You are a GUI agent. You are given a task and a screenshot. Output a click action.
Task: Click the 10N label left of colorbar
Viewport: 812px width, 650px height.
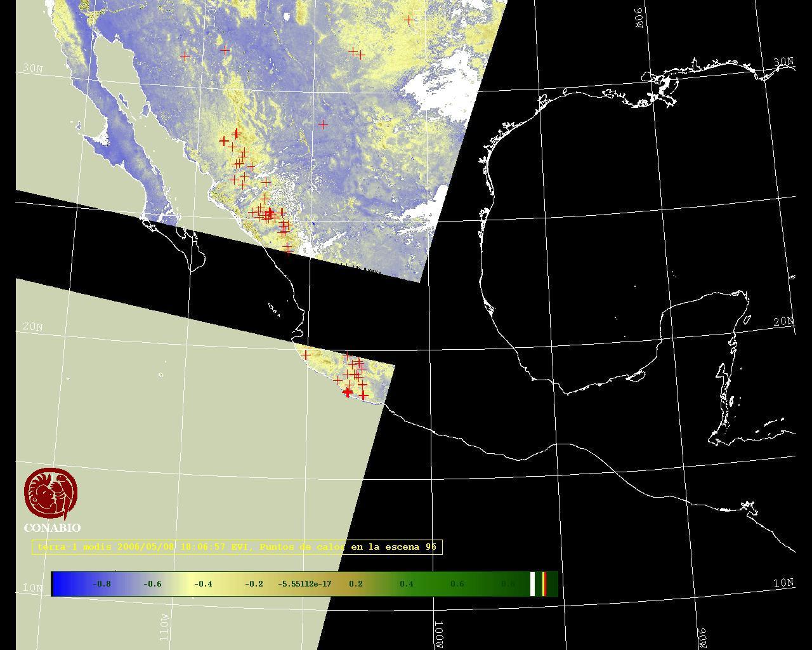click(x=33, y=588)
